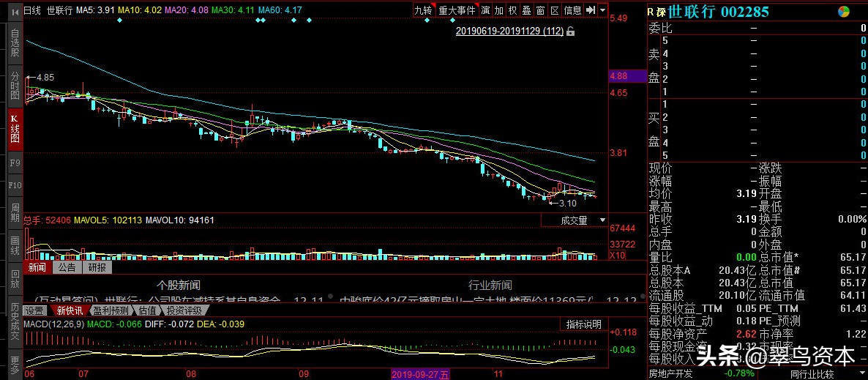Screen dimensions: 868x380
Task: Click the 指标说明 indicator help button
Action: coord(583,324)
